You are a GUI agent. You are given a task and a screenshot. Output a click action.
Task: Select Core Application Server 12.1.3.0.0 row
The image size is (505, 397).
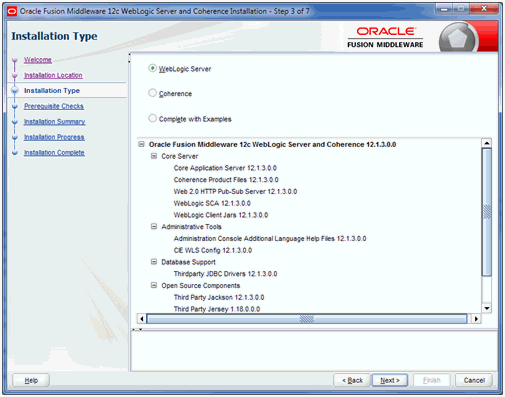point(225,168)
